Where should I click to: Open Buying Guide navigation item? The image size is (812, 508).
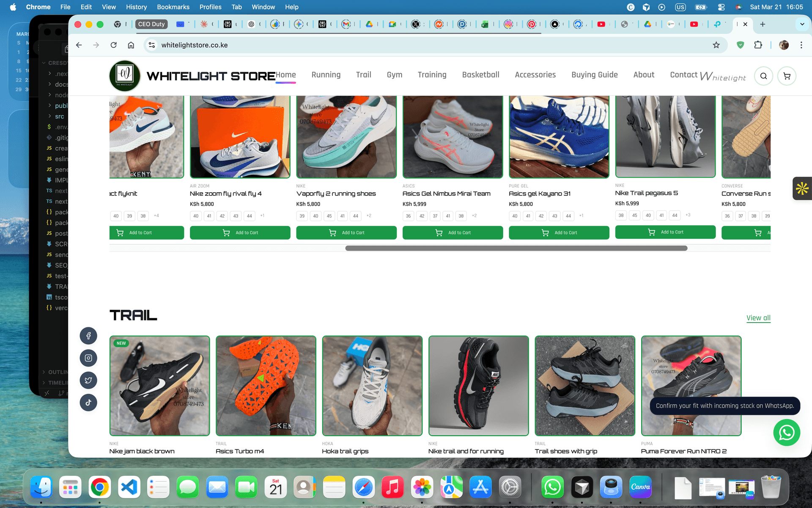(595, 75)
